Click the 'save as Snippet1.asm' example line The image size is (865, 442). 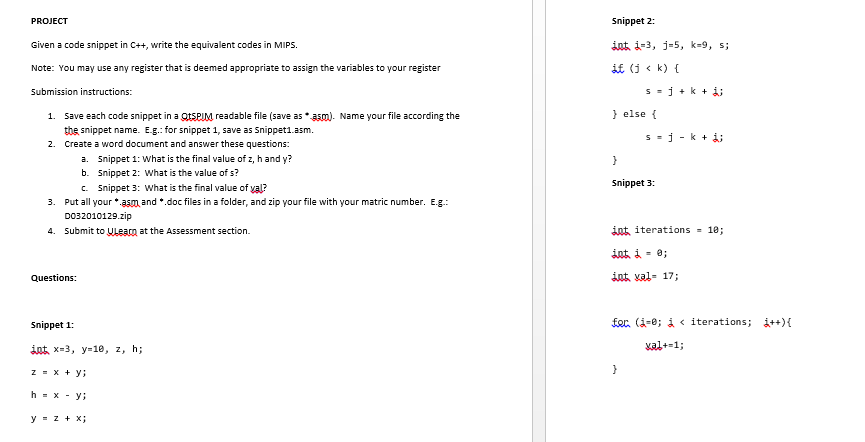tap(189, 130)
